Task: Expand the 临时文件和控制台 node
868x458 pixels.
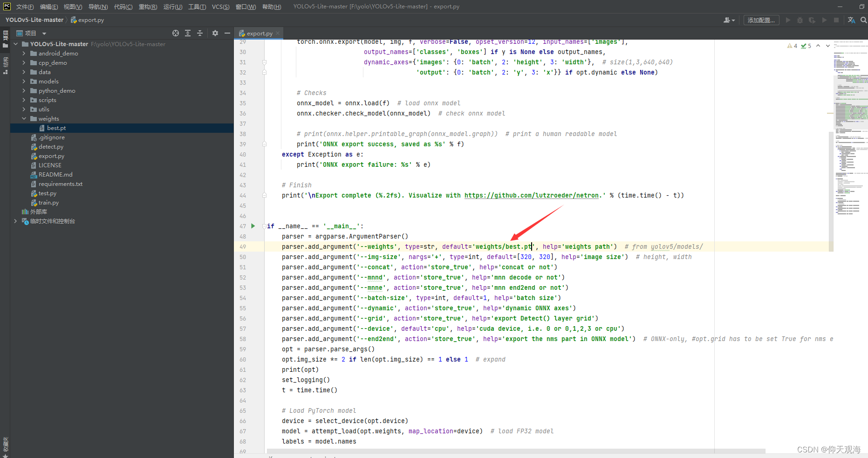Action: (x=15, y=221)
